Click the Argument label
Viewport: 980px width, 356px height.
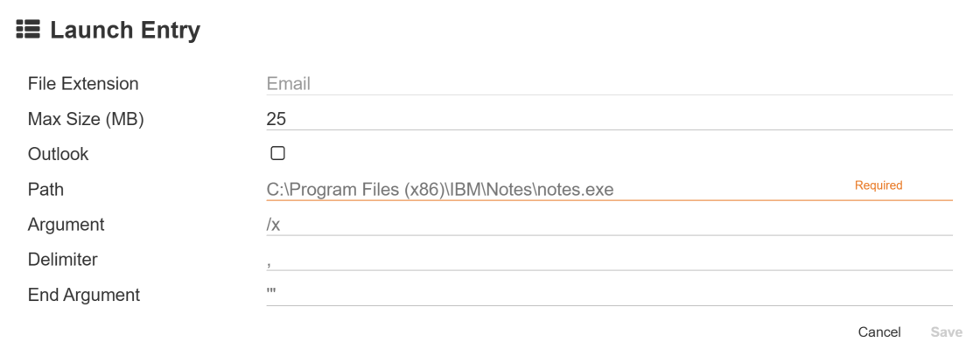click(66, 225)
